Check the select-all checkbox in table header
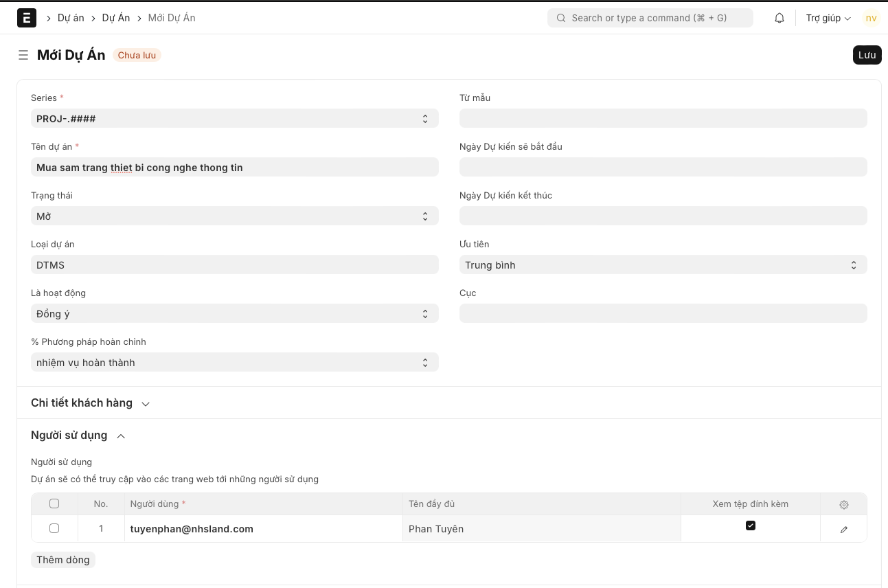 [x=54, y=504]
